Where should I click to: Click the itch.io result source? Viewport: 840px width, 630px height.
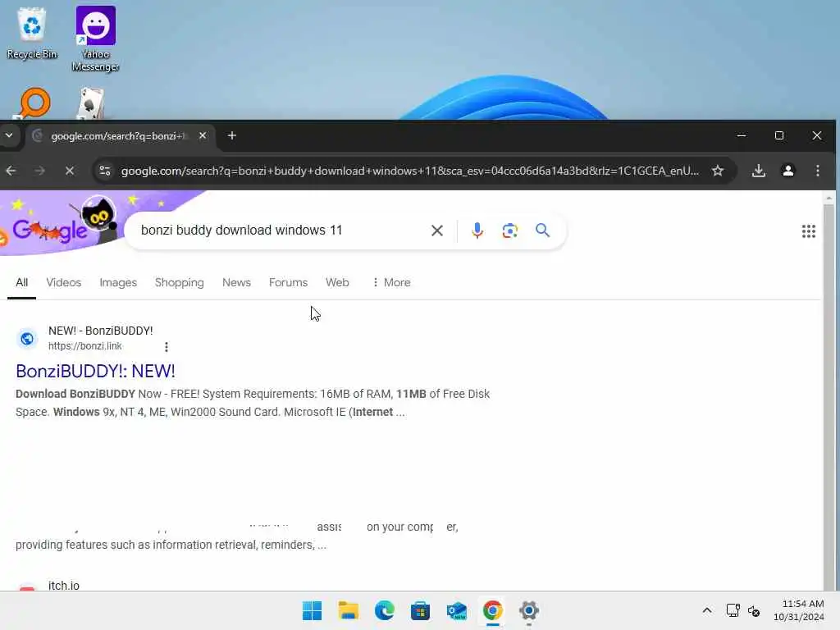click(x=64, y=586)
